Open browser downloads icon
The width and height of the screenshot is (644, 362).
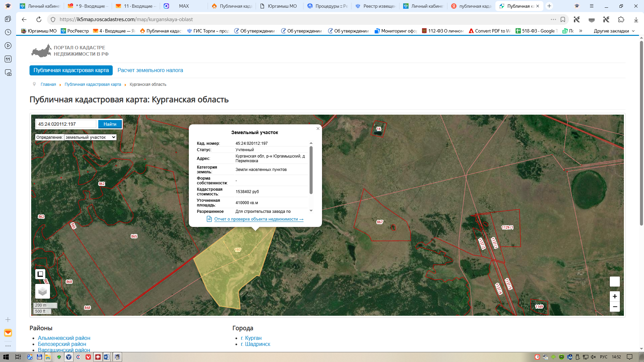(x=636, y=19)
